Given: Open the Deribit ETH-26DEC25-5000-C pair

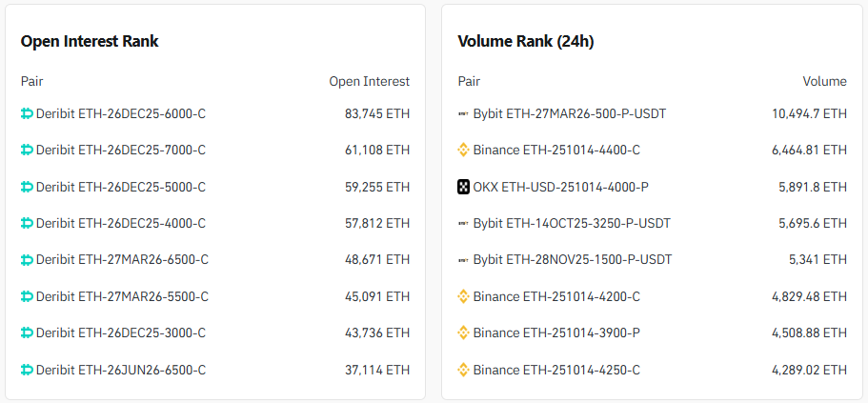Looking at the screenshot, I should pyautogui.click(x=120, y=187).
